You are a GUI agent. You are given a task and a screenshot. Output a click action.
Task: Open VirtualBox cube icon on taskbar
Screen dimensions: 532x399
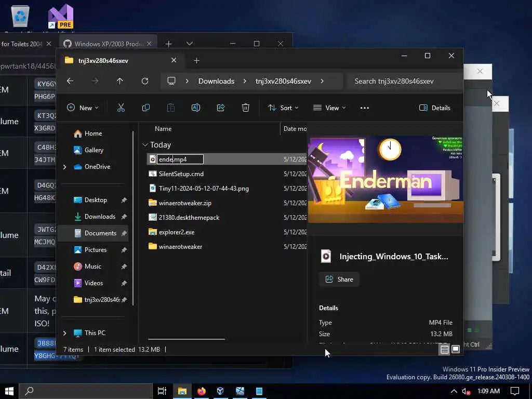220,391
